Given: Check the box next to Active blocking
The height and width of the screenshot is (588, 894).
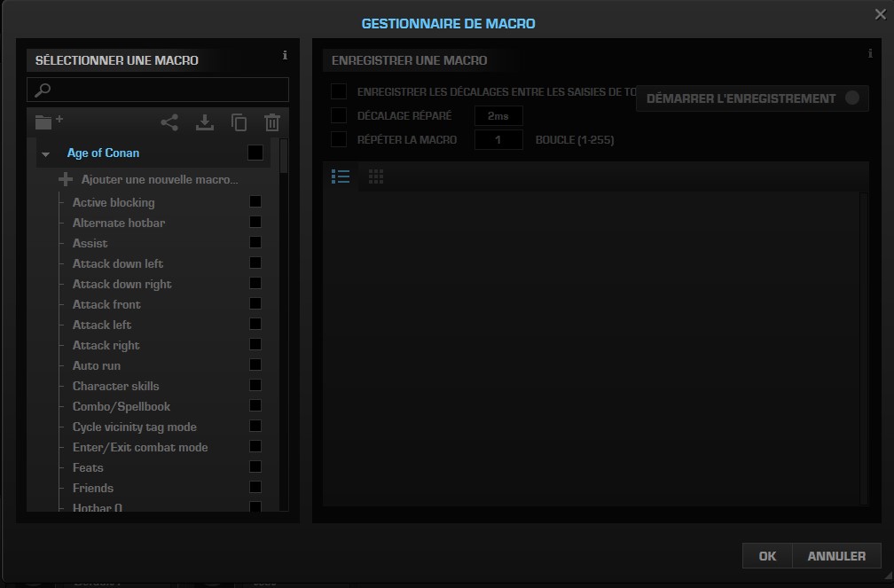Looking at the screenshot, I should [x=255, y=202].
